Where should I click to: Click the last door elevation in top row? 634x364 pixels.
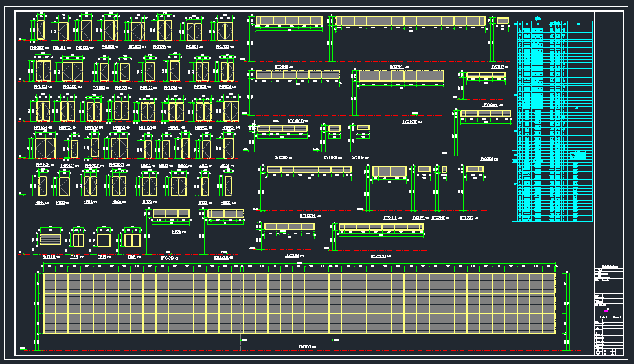(x=224, y=30)
